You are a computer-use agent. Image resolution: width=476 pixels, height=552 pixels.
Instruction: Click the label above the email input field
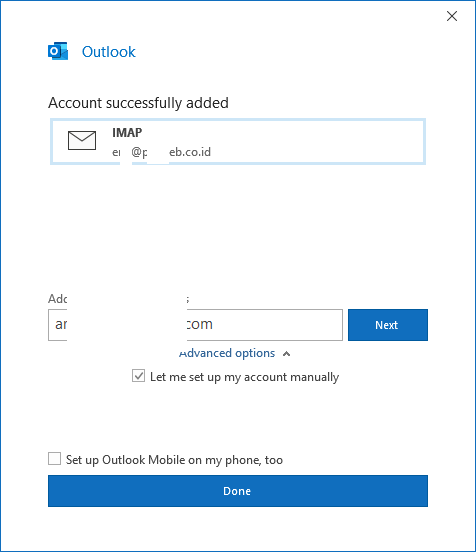pyautogui.click(x=118, y=299)
